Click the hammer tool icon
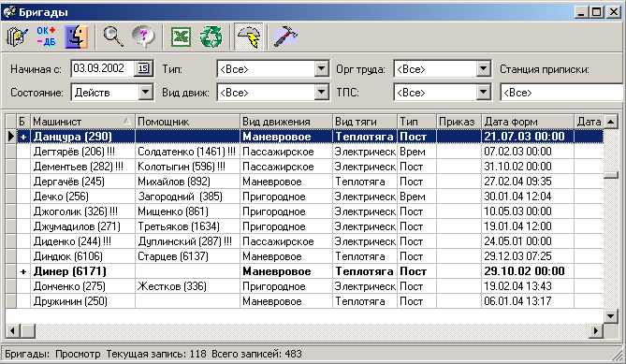 point(285,36)
